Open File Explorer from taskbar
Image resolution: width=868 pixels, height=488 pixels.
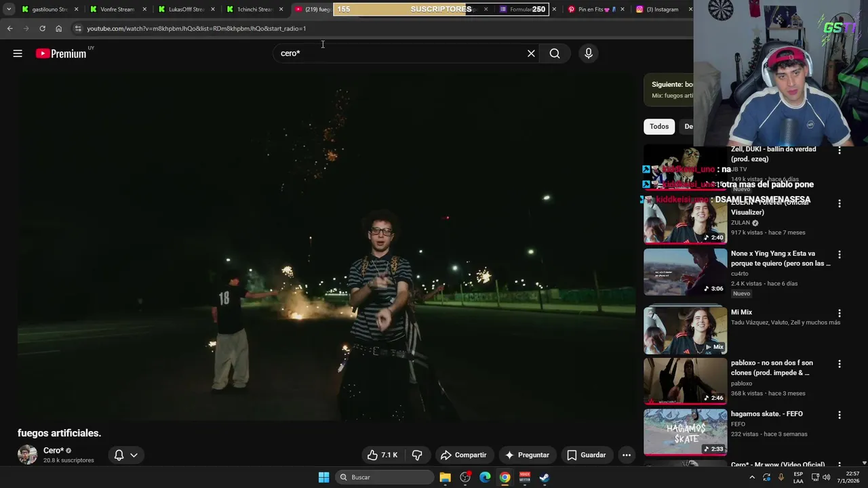(x=445, y=477)
